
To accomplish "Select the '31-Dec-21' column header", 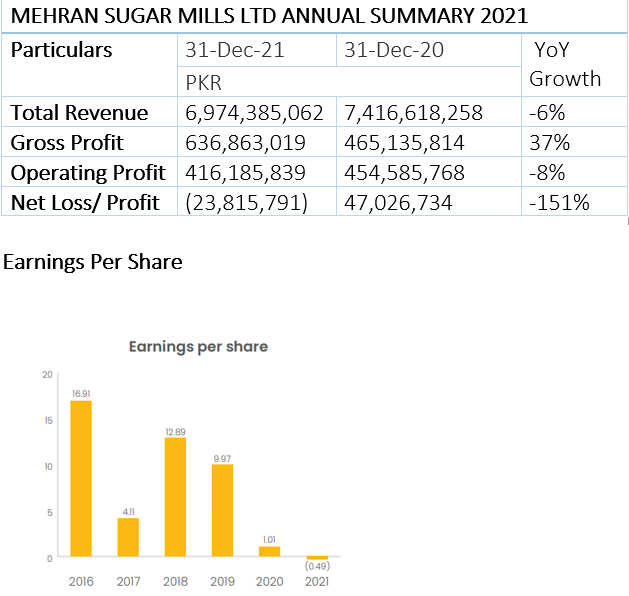I will click(257, 50).
